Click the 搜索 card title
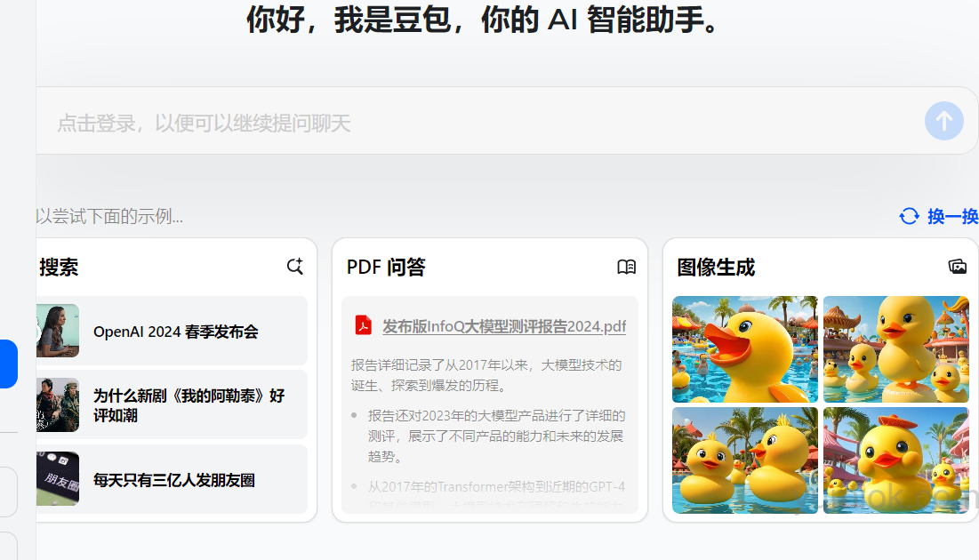 [x=59, y=268]
